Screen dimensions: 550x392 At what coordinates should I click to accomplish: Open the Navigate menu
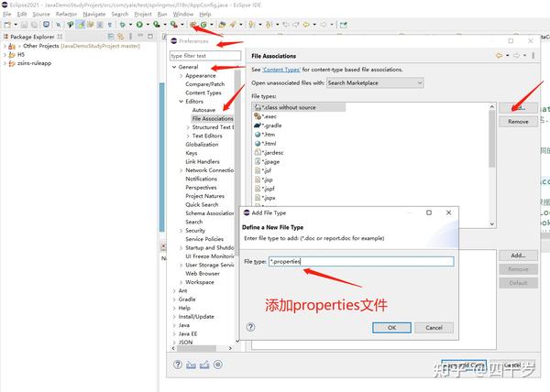click(94, 14)
